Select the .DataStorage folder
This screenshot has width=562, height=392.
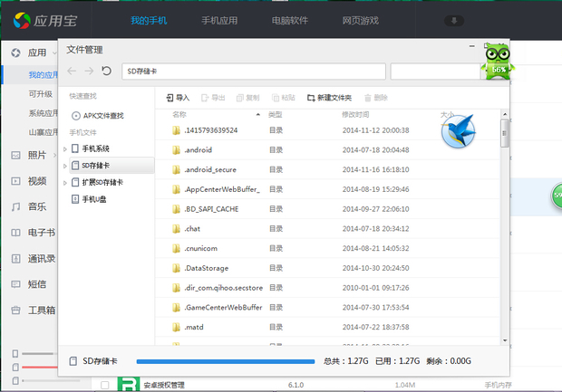pyautogui.click(x=327, y=268)
